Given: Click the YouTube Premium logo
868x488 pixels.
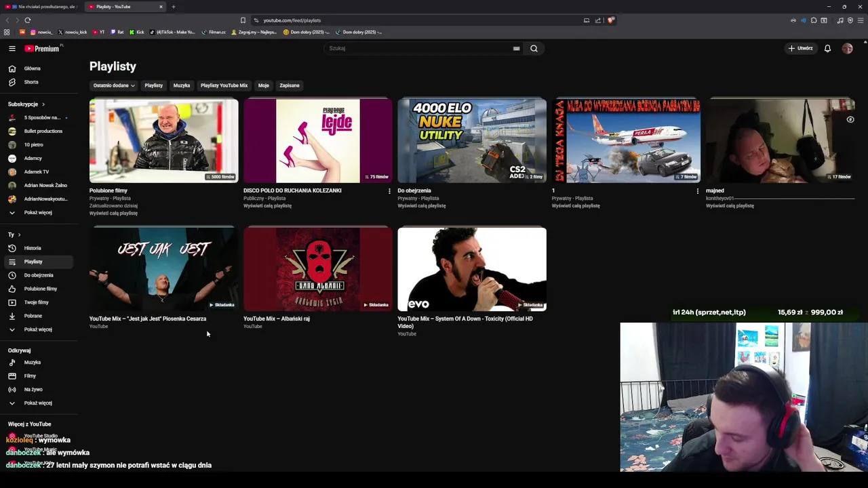Looking at the screenshot, I should click(x=43, y=48).
